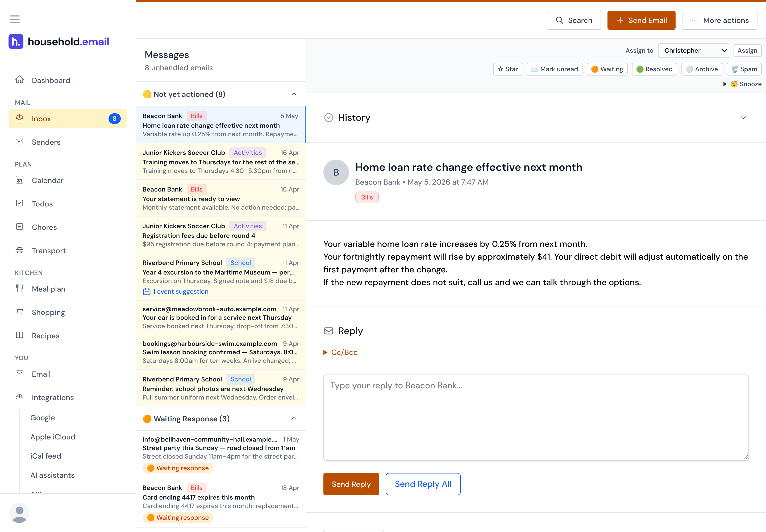Star this Beacon Bank email
Viewport: 766px width, 532px height.
pyautogui.click(x=507, y=69)
